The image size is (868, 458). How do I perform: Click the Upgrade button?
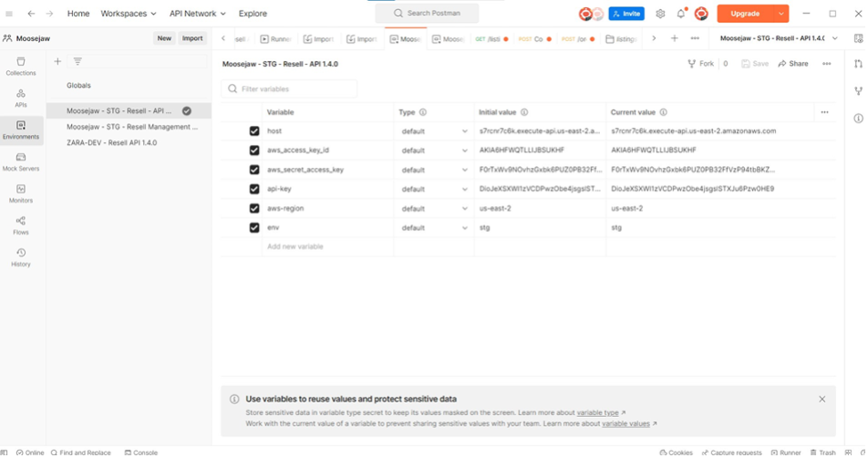point(745,14)
